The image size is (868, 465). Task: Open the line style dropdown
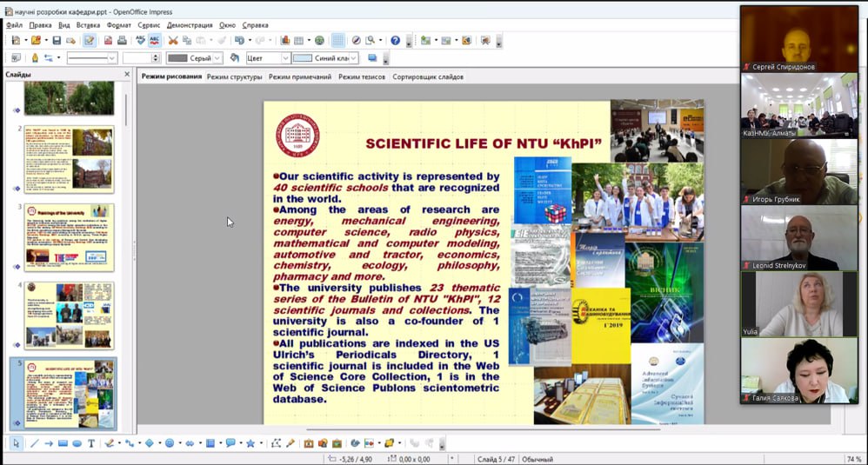coord(111,58)
